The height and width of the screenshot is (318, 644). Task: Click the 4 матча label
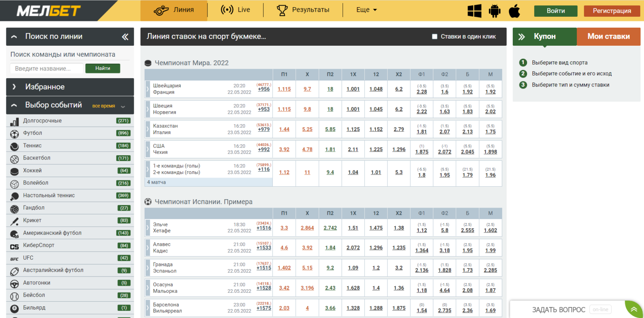click(156, 182)
